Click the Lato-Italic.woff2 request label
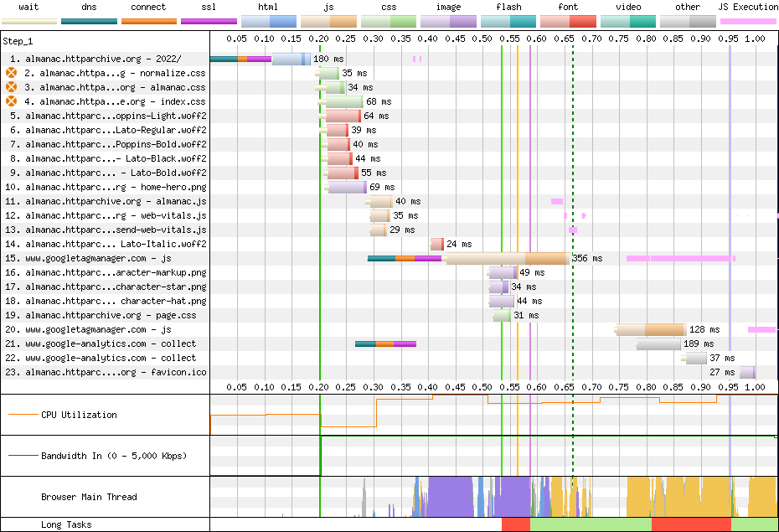779x532 pixels. 106,244
